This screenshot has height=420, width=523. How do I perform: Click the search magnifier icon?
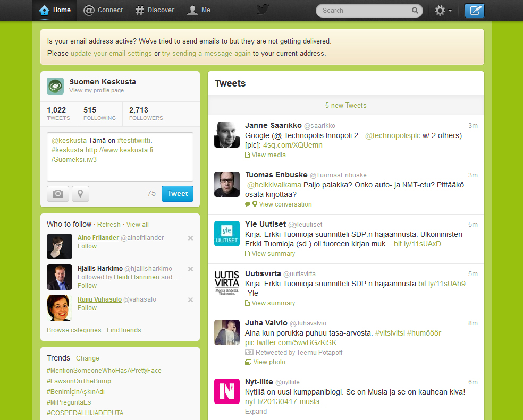click(415, 10)
